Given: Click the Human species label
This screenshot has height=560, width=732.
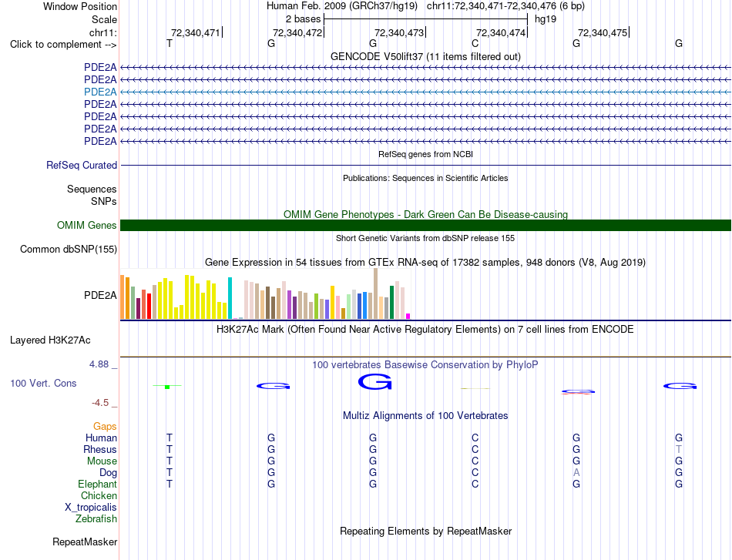Looking at the screenshot, I should (x=101, y=438).
